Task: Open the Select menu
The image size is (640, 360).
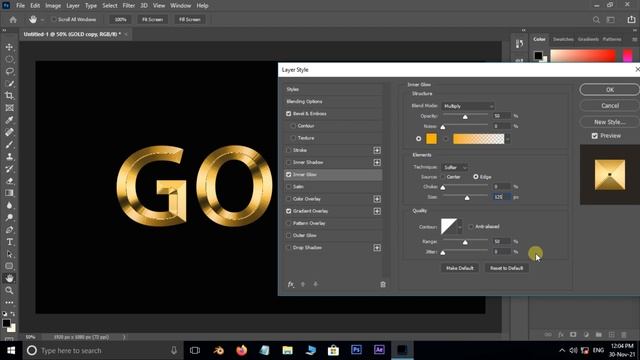Action: (110, 6)
